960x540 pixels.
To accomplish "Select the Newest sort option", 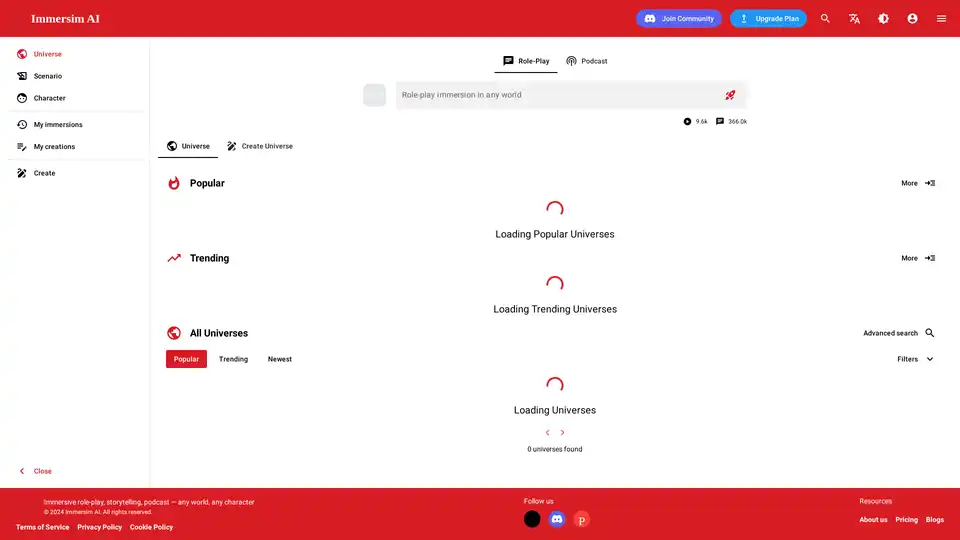I will click(x=280, y=359).
